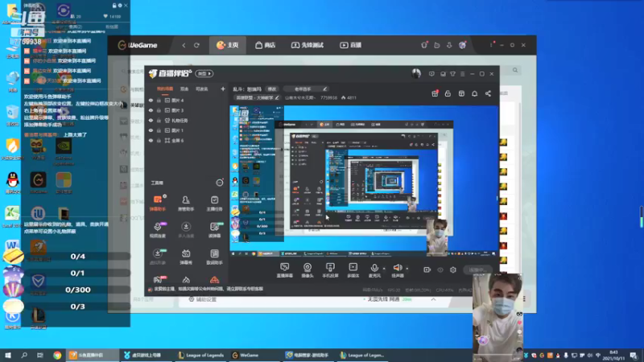Click the user avatar in the streaming title bar
This screenshot has width=644, height=362.
(416, 73)
